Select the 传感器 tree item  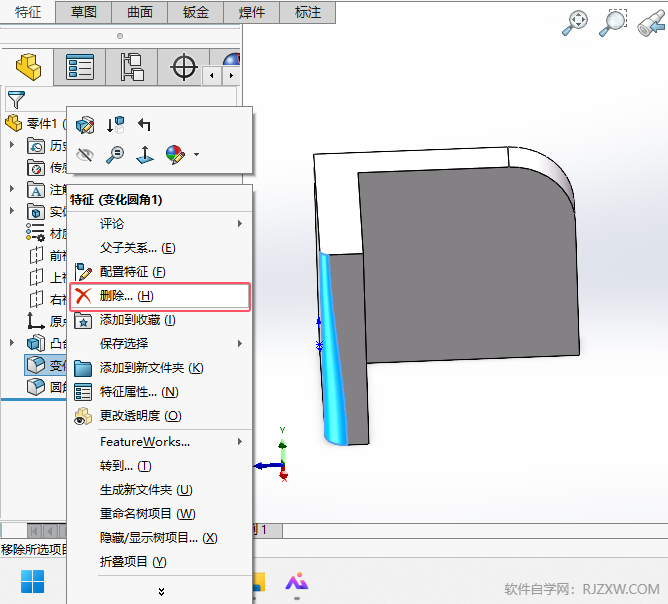point(47,167)
